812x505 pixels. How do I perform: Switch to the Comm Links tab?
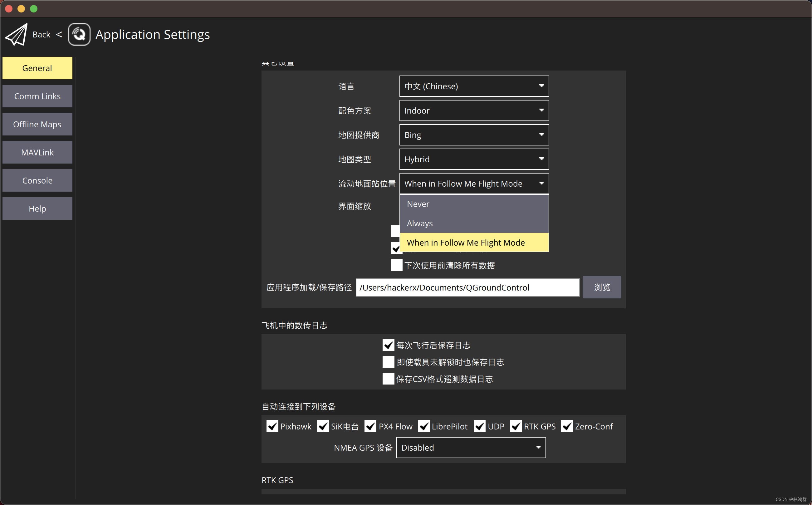click(x=37, y=96)
